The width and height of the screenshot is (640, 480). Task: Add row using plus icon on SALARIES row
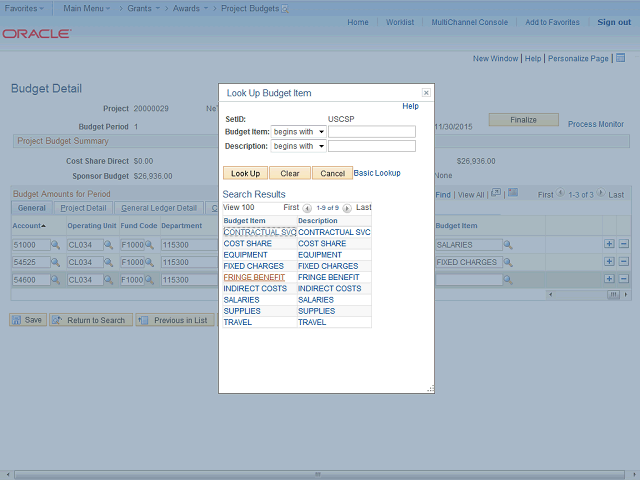(x=609, y=245)
